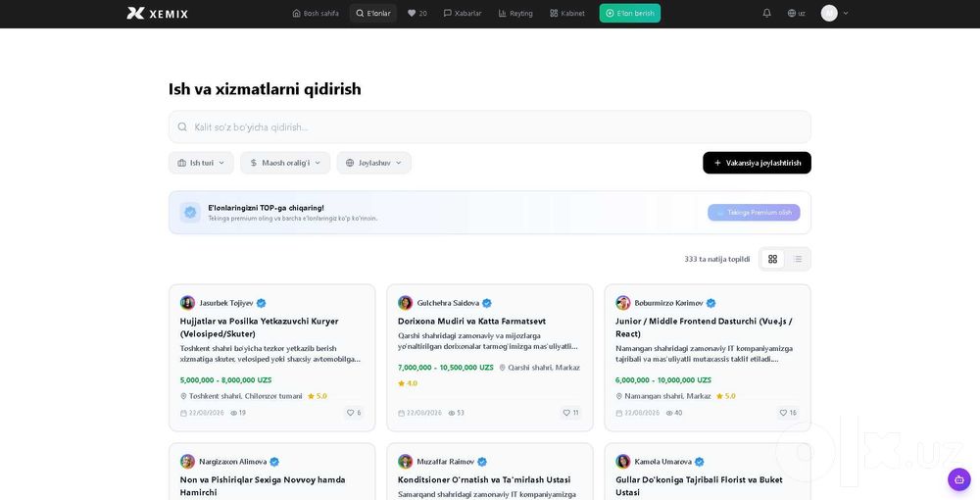
Task: Open Hujjatlar va Posilka Yetkazuvchi Kuryer listing
Action: pyautogui.click(x=260, y=327)
